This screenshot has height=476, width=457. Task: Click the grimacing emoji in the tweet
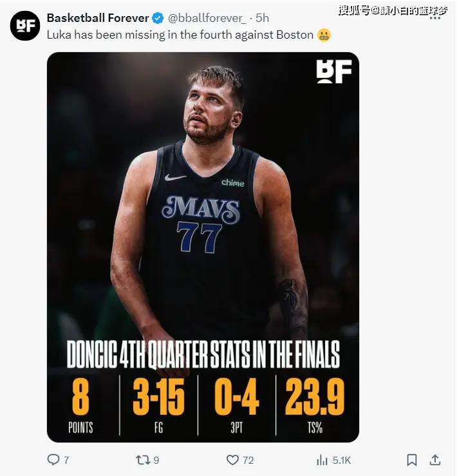324,35
